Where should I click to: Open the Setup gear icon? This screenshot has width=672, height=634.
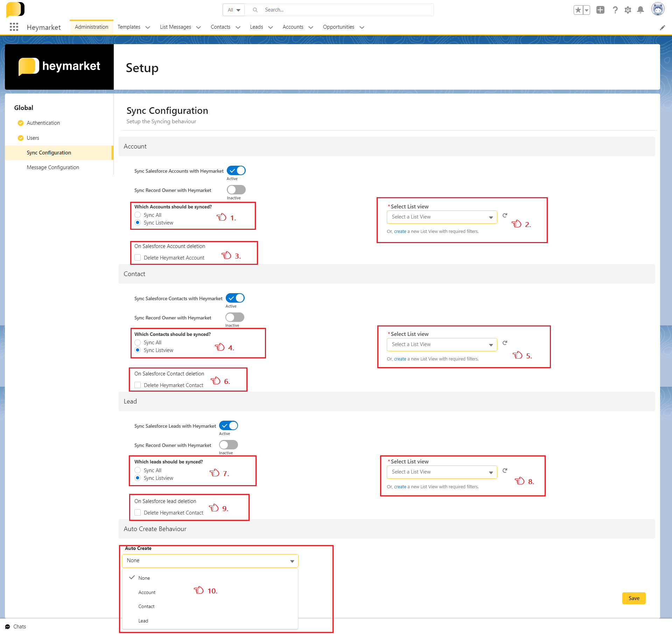[628, 10]
